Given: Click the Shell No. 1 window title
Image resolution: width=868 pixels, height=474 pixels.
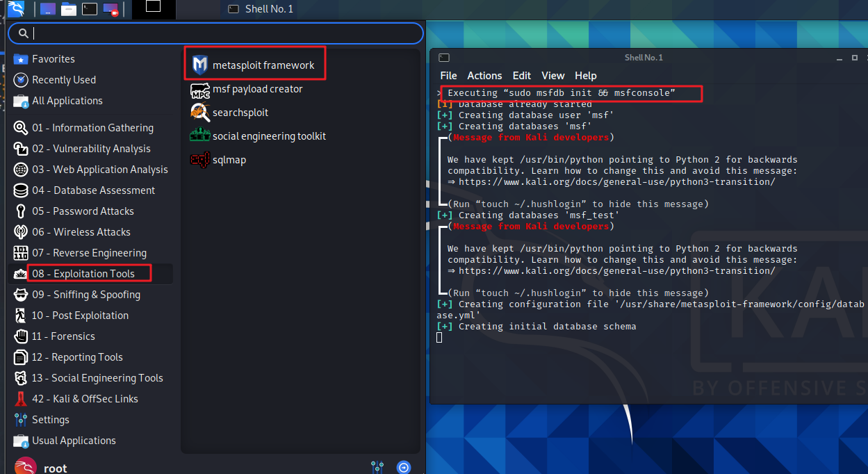Looking at the screenshot, I should point(644,58).
